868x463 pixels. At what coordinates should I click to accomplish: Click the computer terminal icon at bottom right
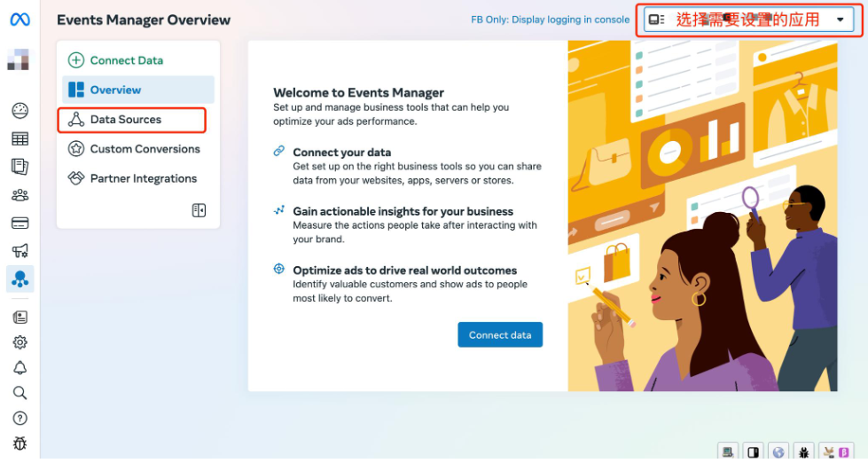(728, 452)
